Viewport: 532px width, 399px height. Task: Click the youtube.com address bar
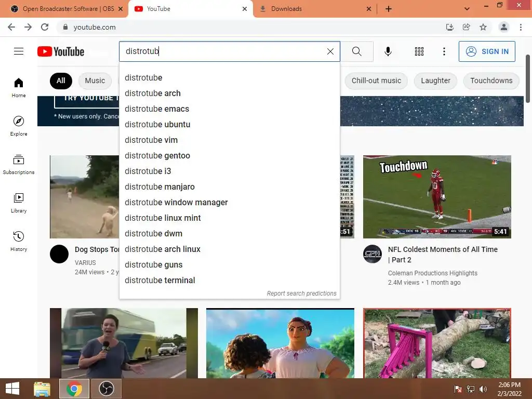click(251, 27)
